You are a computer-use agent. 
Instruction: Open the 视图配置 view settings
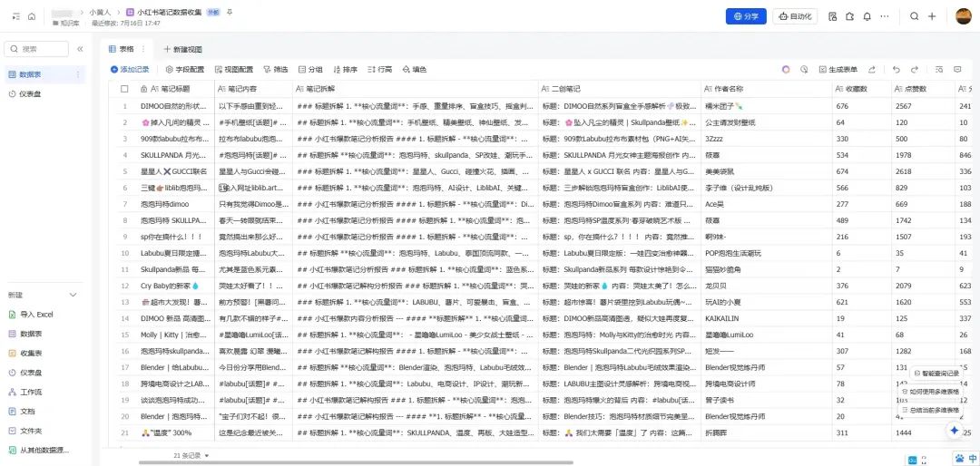234,69
